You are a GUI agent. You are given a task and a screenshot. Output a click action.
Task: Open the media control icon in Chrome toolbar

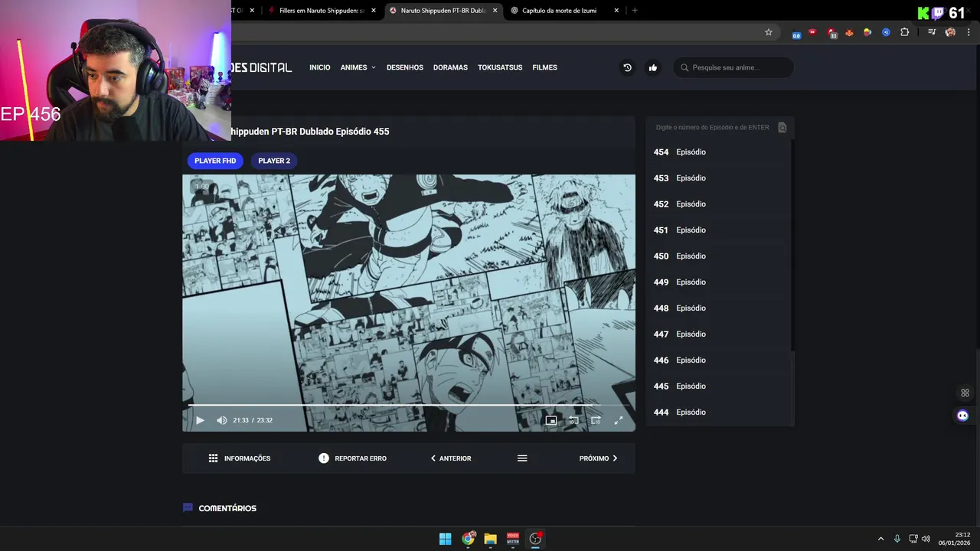932,32
